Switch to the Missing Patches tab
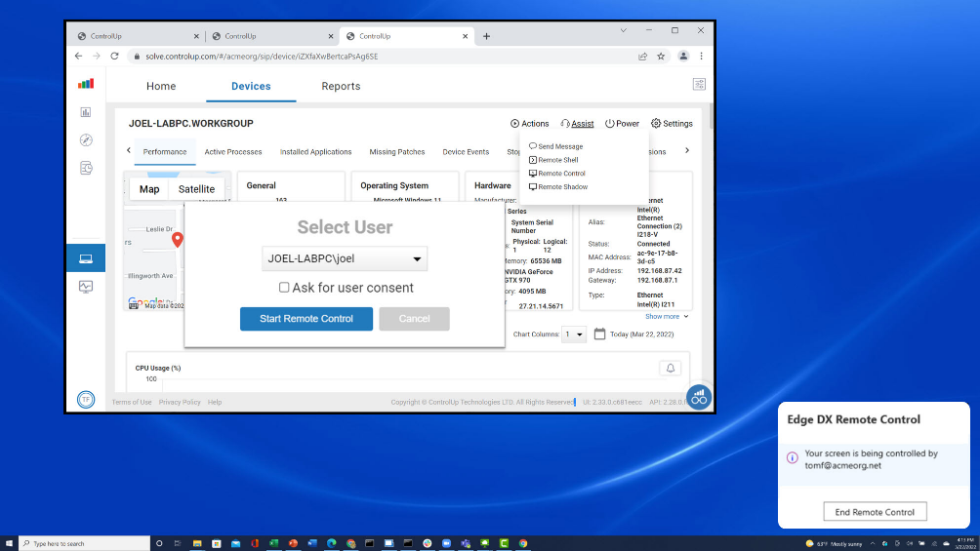This screenshot has width=980, height=551. pos(397,152)
